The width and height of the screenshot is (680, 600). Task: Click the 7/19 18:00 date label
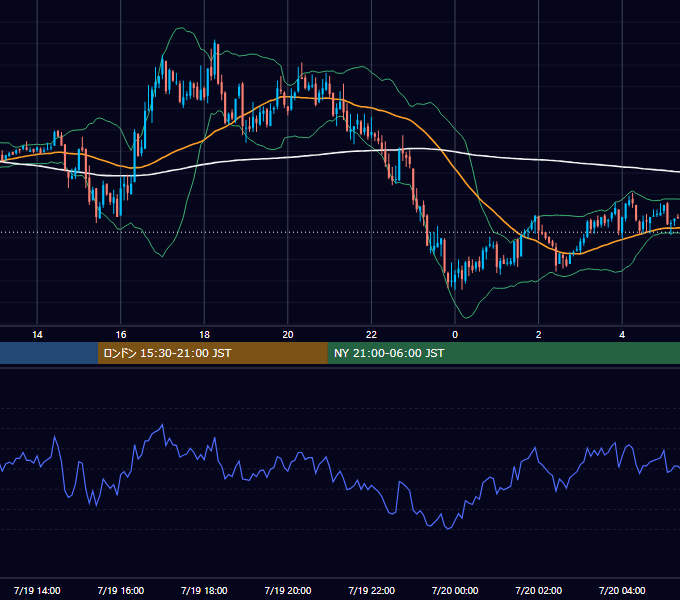[204, 590]
